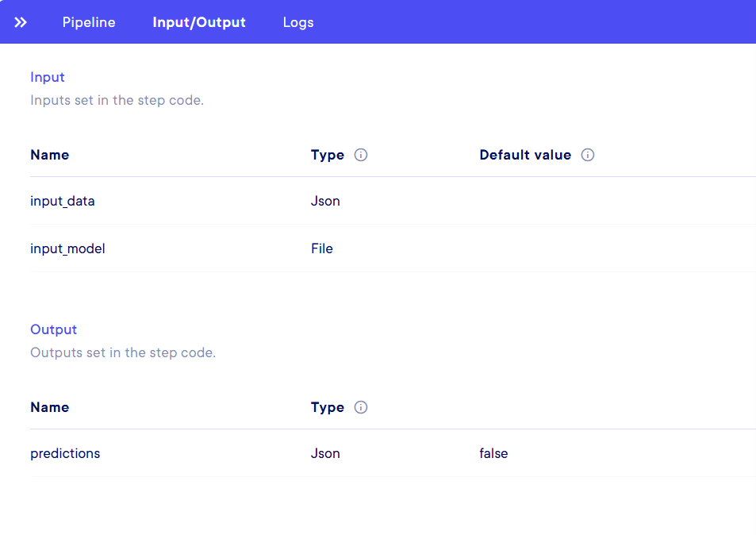Click the Name header in Input table
Screen dimensions: 756x535
click(50, 155)
